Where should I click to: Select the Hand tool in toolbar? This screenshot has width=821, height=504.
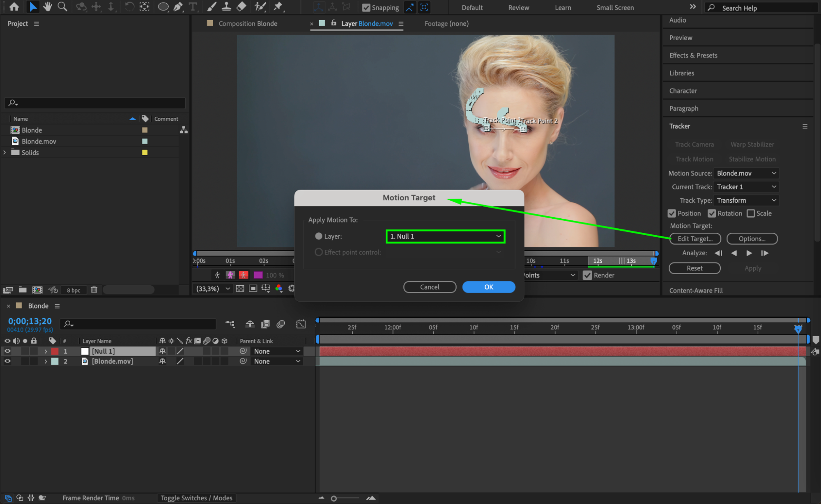tap(48, 7)
